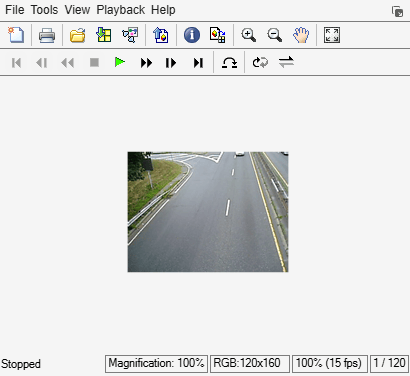Open the Help menu
The height and width of the screenshot is (376, 410).
pos(163,10)
